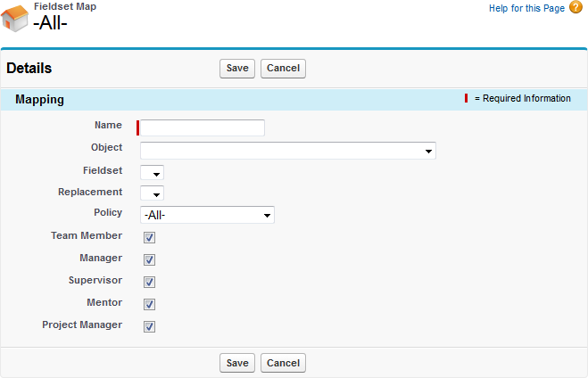588x378 pixels.
Task: Click the top Cancel button
Action: (283, 69)
